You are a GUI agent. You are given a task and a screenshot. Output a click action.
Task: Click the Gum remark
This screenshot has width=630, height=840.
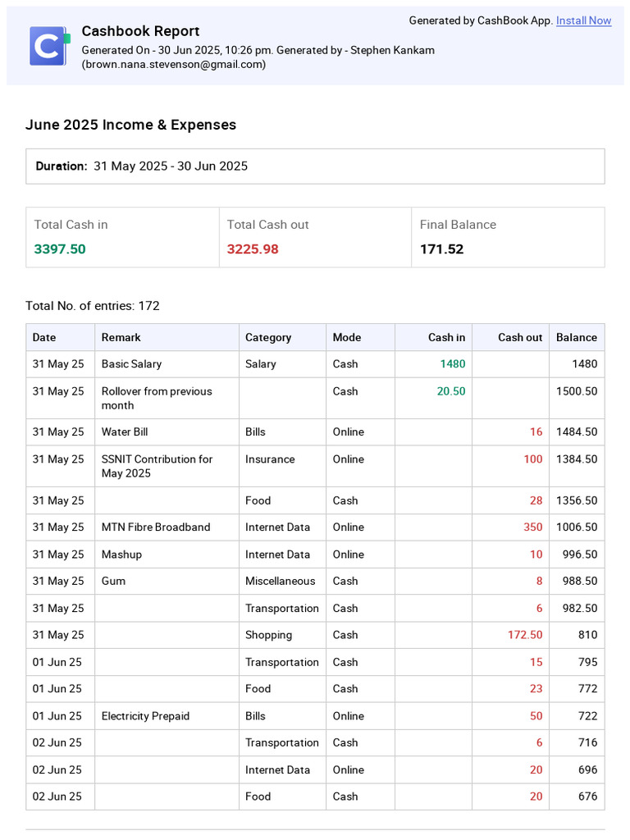point(113,581)
